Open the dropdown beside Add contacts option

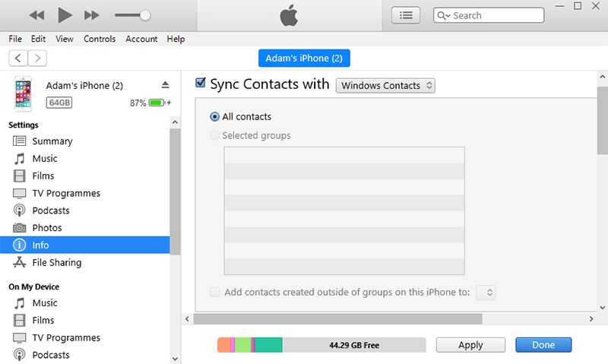[486, 293]
